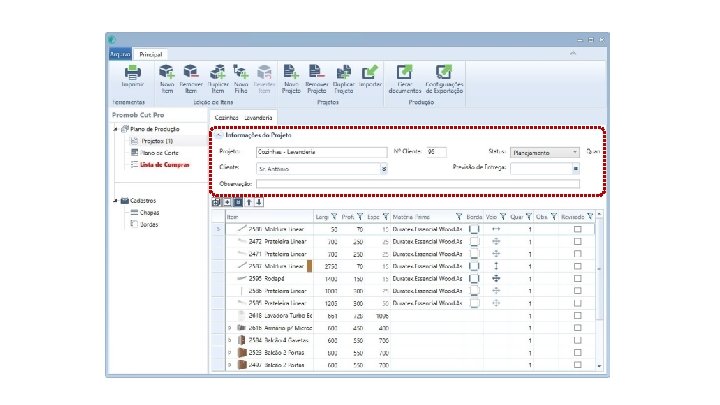Click the Observação input field
The height and width of the screenshot is (405, 720).
(x=417, y=184)
